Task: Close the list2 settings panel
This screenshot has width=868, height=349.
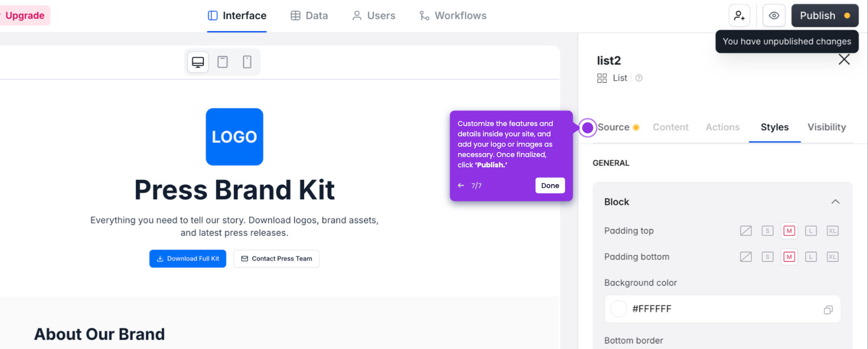Action: (x=844, y=60)
